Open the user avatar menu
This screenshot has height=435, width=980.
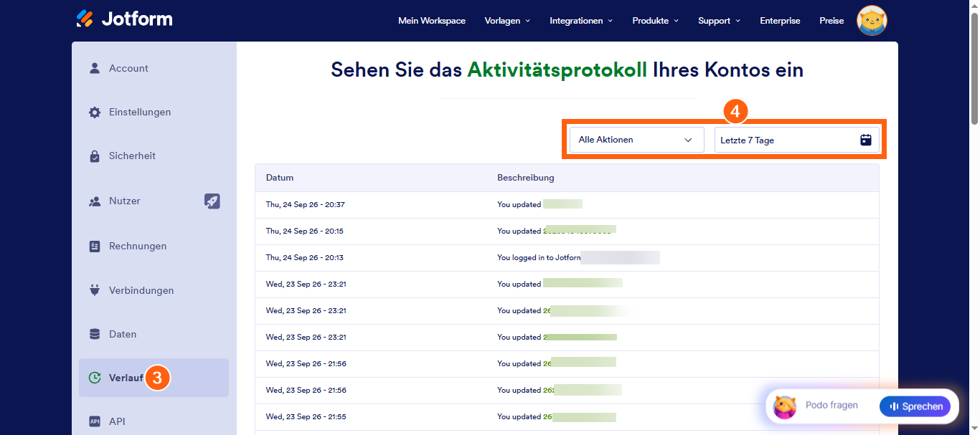point(872,21)
